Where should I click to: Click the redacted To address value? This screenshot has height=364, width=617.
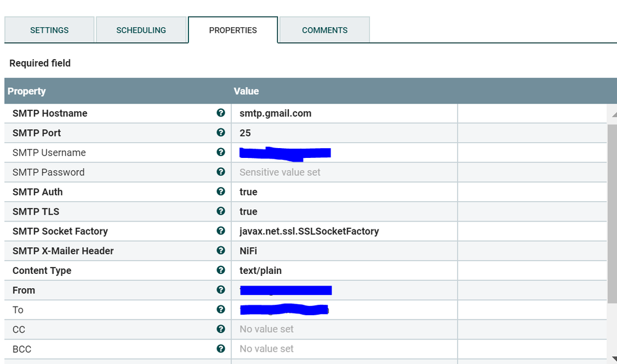pyautogui.click(x=284, y=310)
